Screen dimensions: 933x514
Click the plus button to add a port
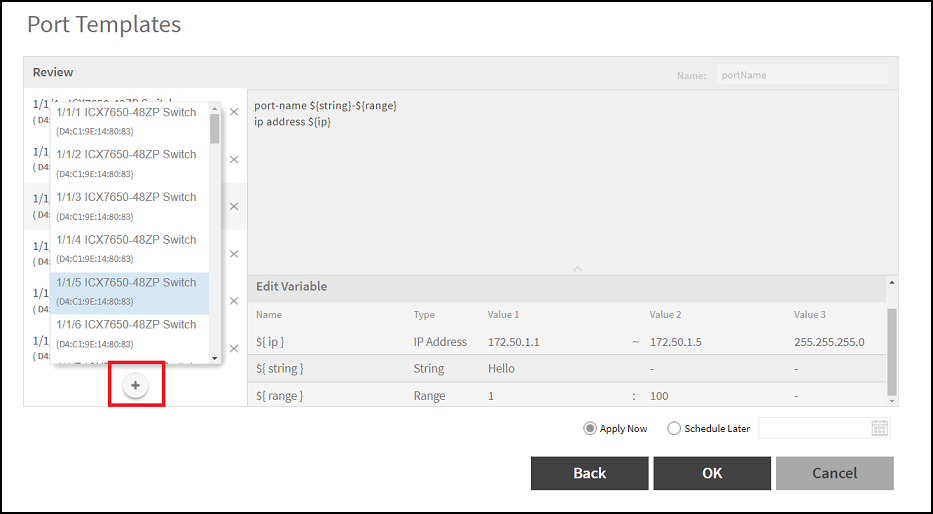[136, 386]
